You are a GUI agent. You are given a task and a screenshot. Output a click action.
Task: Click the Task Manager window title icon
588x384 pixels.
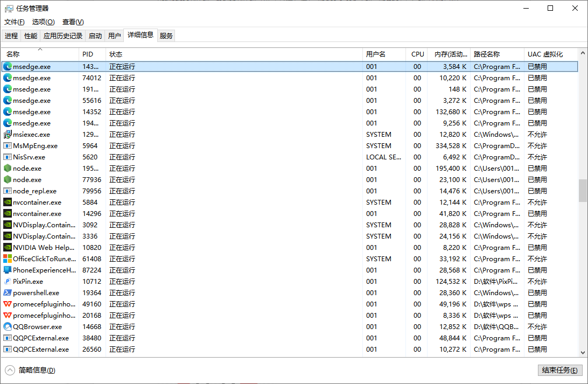[x=9, y=8]
